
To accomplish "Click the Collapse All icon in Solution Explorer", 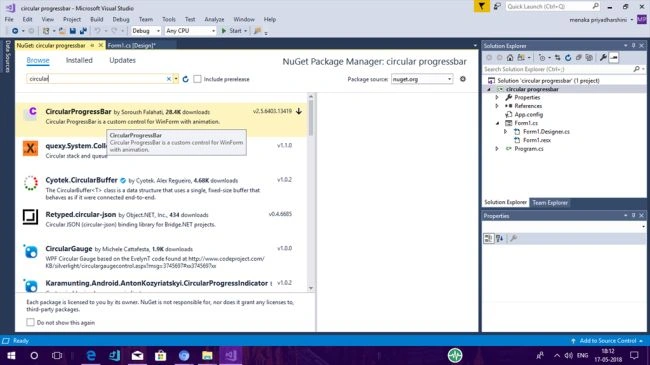I will point(579,58).
